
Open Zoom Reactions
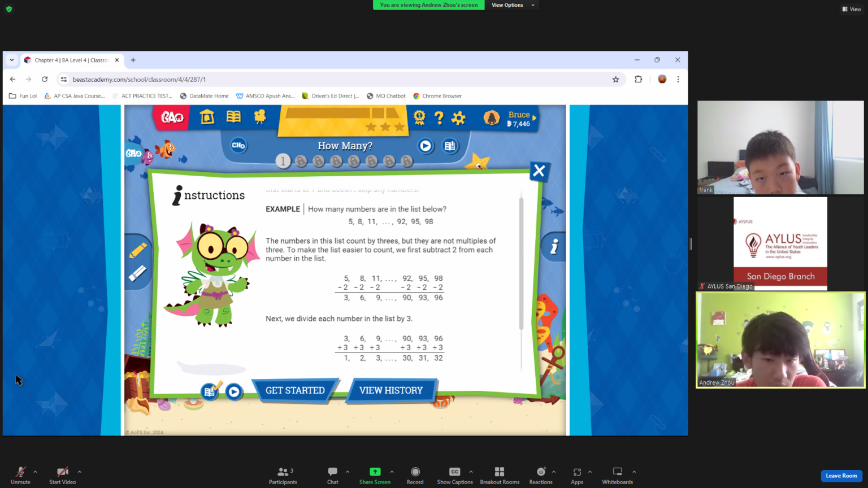point(541,475)
